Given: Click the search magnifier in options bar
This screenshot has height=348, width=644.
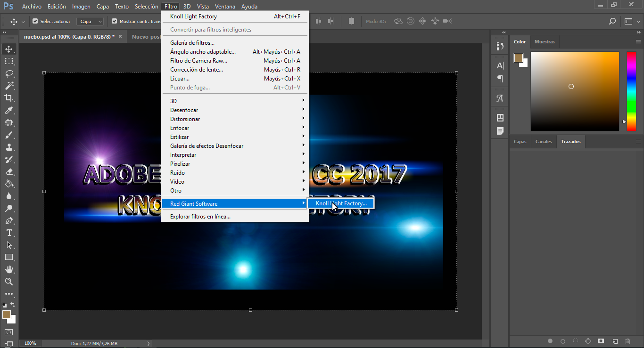Looking at the screenshot, I should (x=612, y=21).
